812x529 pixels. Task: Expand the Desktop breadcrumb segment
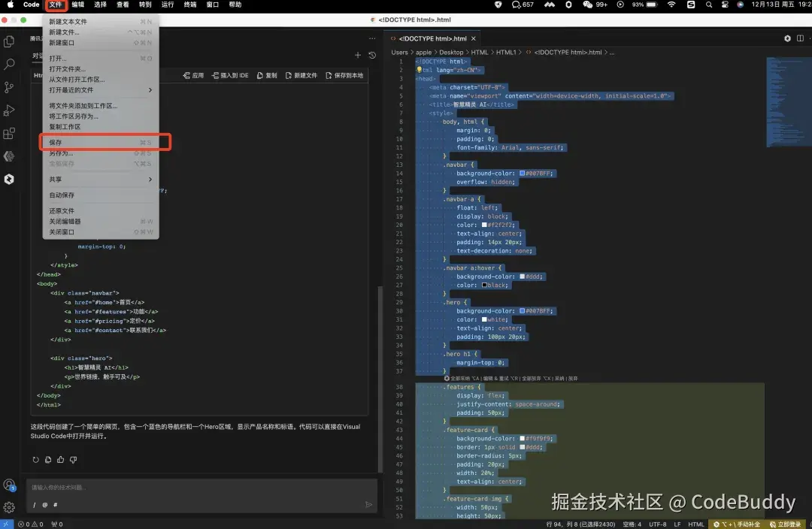451,53
